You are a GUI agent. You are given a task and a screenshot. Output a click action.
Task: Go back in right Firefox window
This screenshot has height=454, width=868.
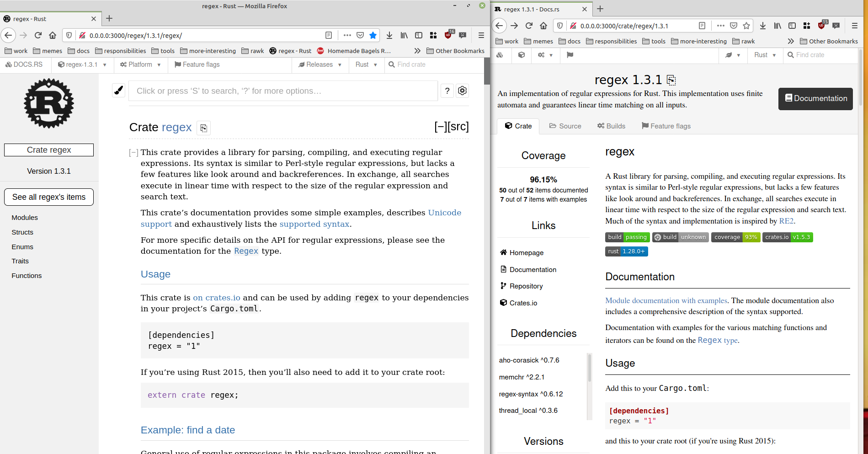pyautogui.click(x=499, y=26)
